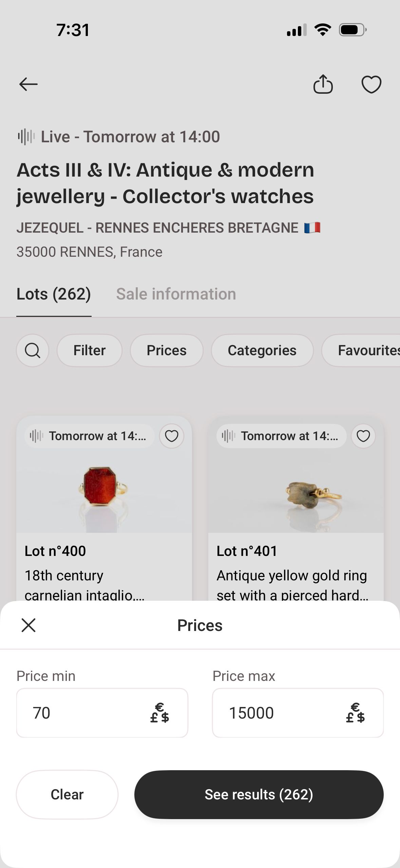Change currency in the Price min field
The width and height of the screenshot is (400, 868).
tap(160, 712)
